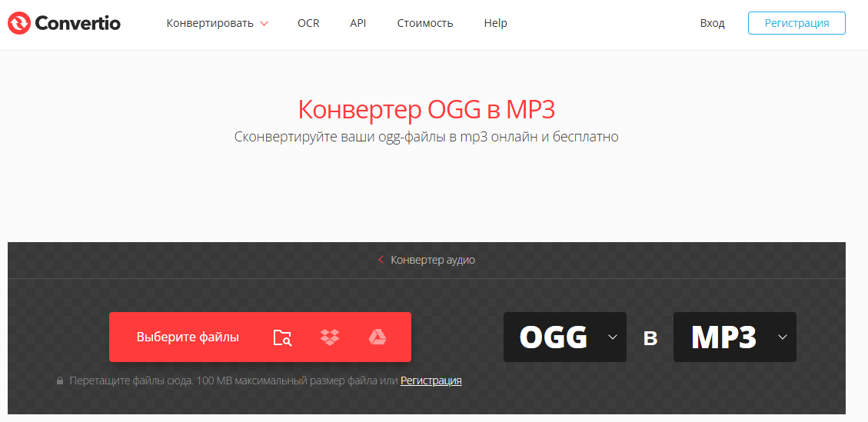Follow the underlined Регистрация link
The height and width of the screenshot is (422, 868).
[x=431, y=381]
